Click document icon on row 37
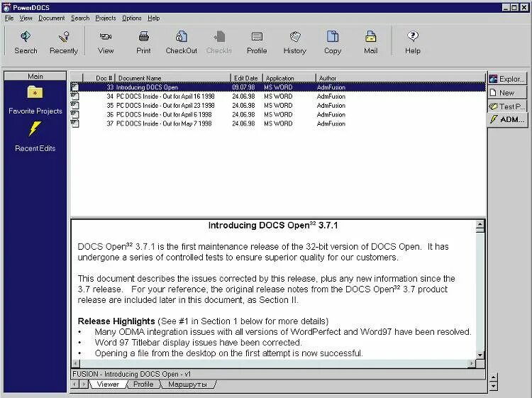 point(74,123)
